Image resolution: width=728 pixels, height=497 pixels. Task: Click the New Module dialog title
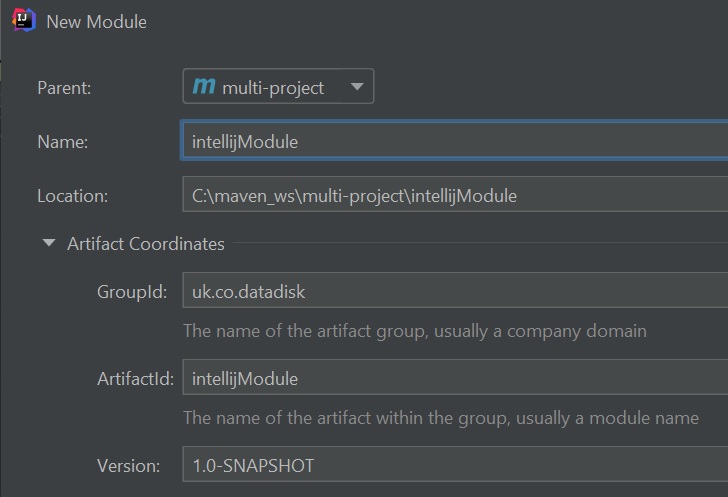pyautogui.click(x=96, y=22)
